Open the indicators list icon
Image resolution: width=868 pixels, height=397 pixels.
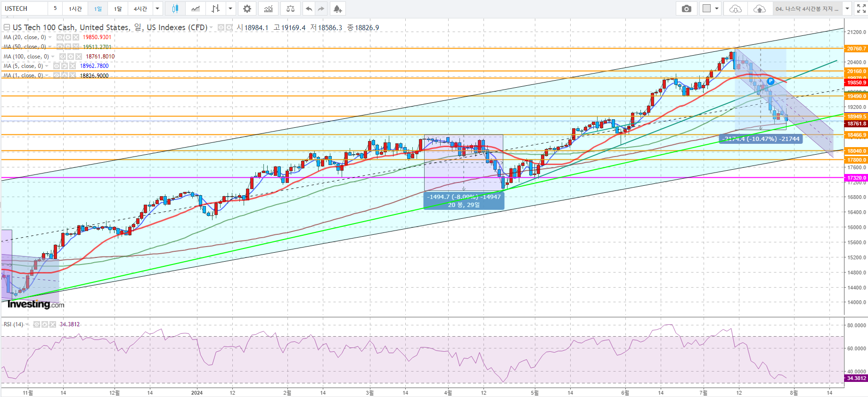tap(268, 8)
